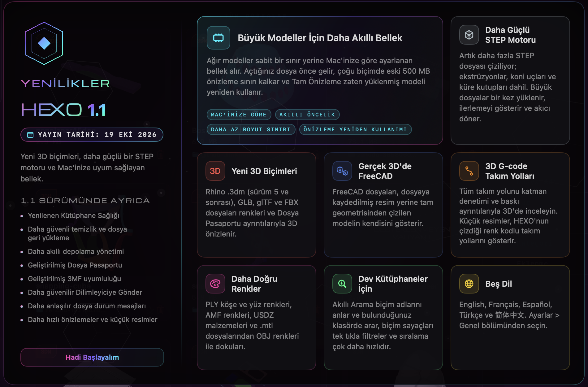Image resolution: width=588 pixels, height=387 pixels.
Task: Click the MAC'İNİZE GÖRE tag
Action: (239, 115)
